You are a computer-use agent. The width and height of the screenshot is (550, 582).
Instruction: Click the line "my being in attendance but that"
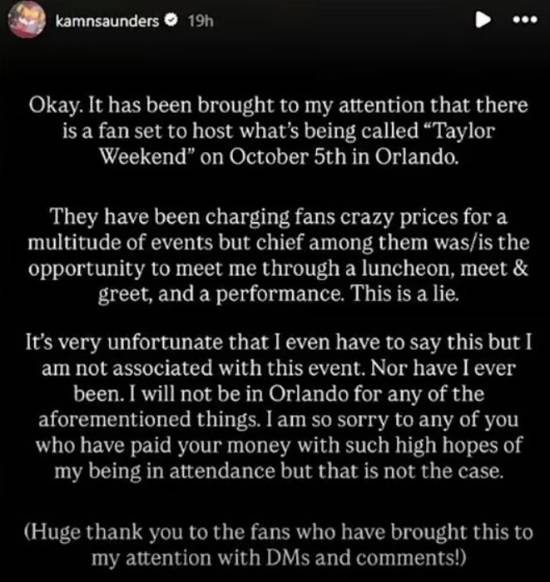pos(278,471)
